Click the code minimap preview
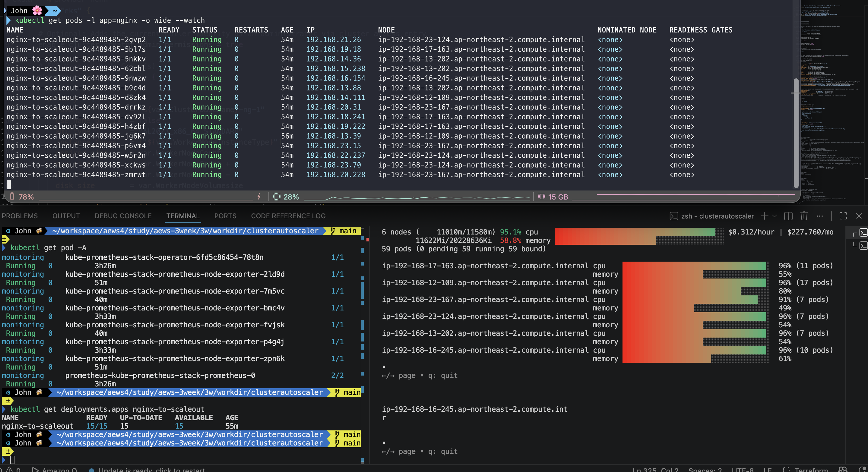Viewport: 868px width, 472px height. point(832,101)
